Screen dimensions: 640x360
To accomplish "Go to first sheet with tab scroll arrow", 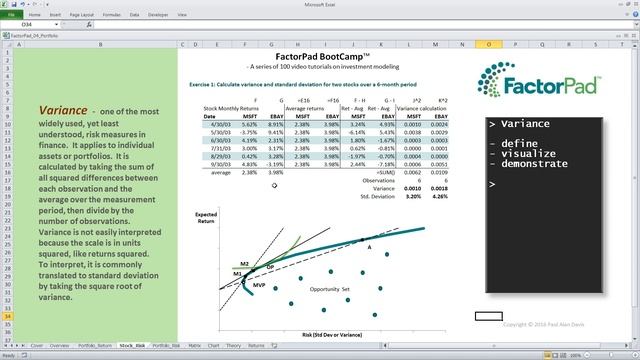I will click(5, 345).
